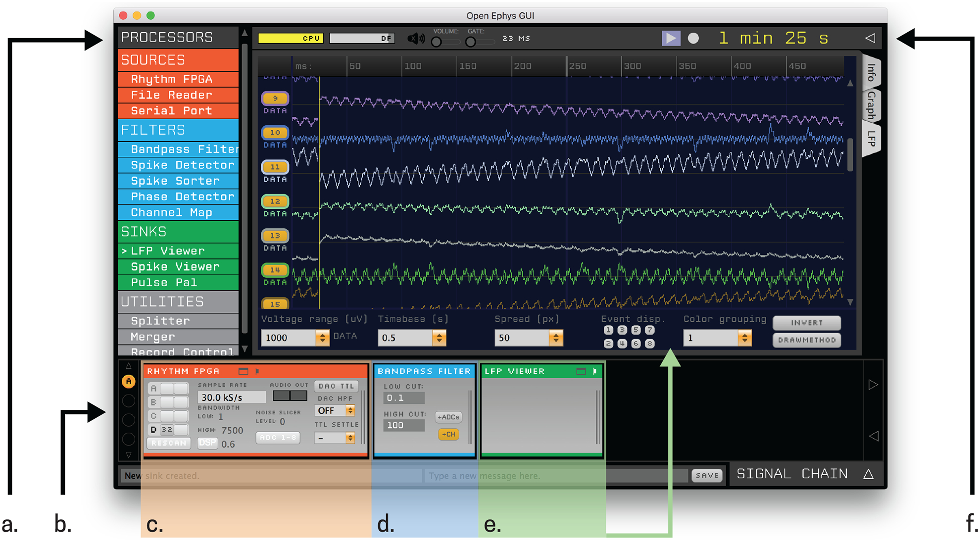Image resolution: width=980 pixels, height=542 pixels.
Task: Click the Rhythm FPGA window icon
Action: [243, 371]
